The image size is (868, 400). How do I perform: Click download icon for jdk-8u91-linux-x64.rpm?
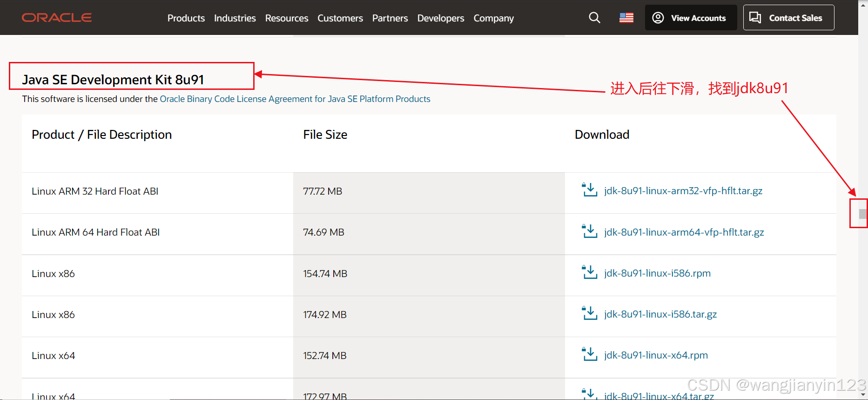[x=590, y=354]
